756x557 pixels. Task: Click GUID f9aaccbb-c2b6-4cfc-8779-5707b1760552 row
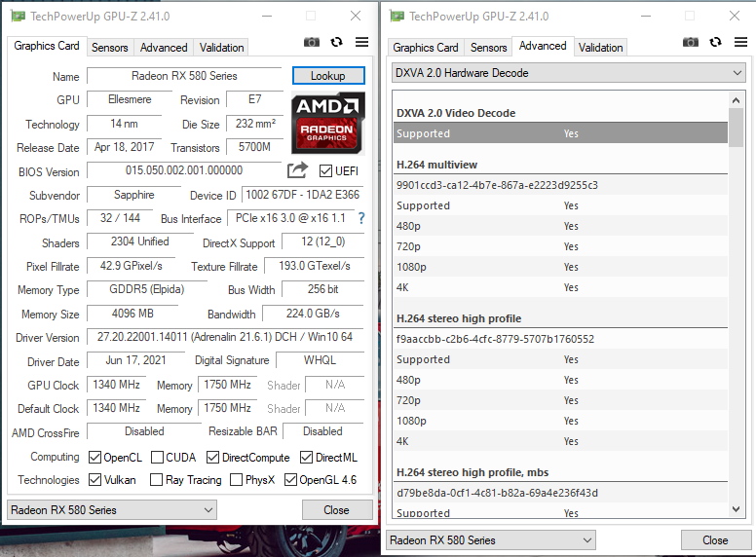(561, 339)
